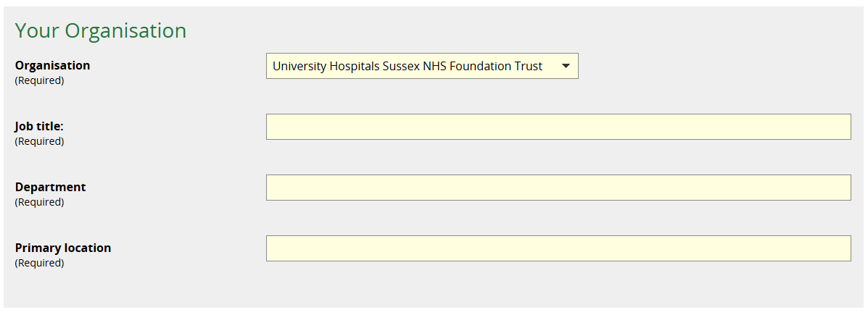Open the Organisation dropdown showing University Hospitals Sussex
Screen dimensions: 868x315
[x=421, y=66]
